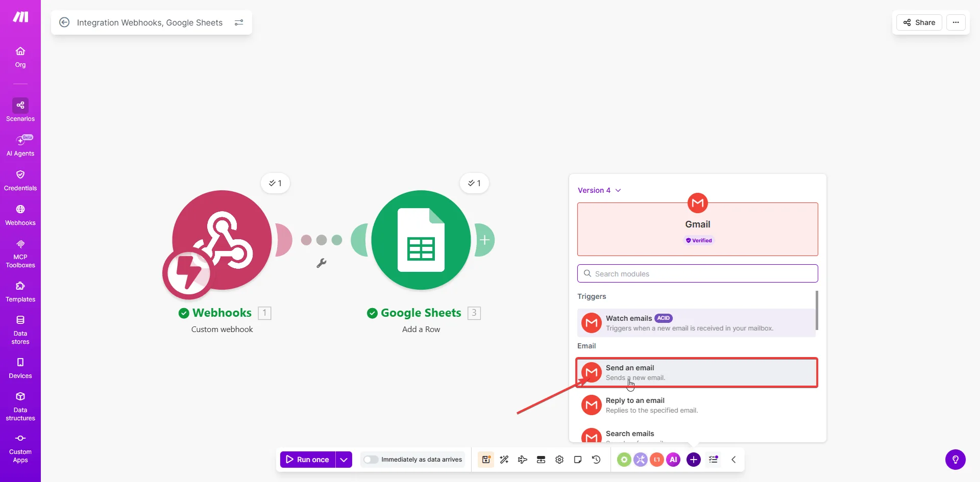
Task: Open scenario options icon next to title
Action: [x=239, y=22]
